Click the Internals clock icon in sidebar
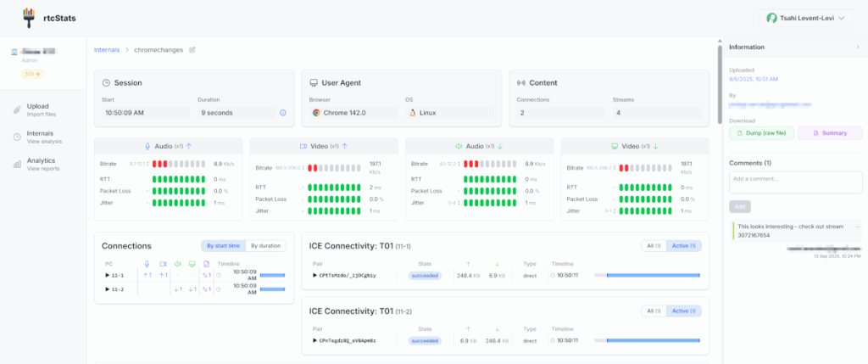 pyautogui.click(x=17, y=137)
